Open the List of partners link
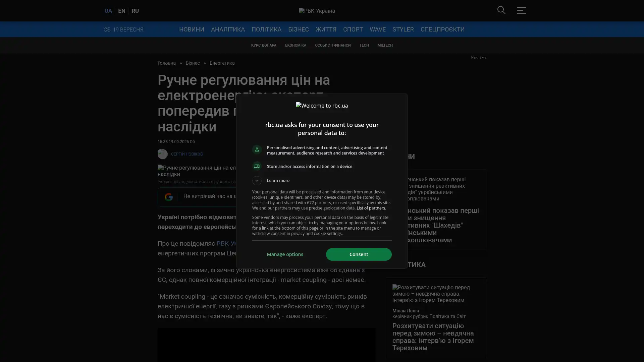 371,208
